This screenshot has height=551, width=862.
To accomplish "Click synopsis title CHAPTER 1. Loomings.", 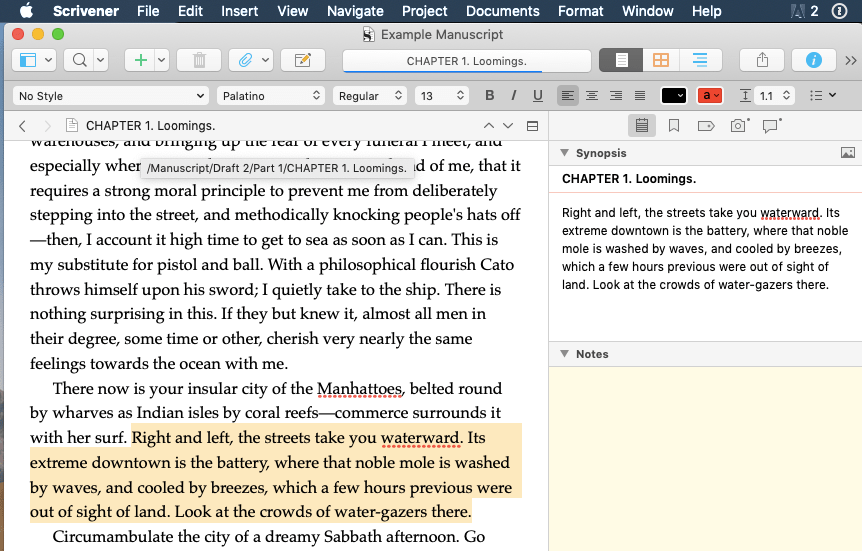I will coord(629,179).
